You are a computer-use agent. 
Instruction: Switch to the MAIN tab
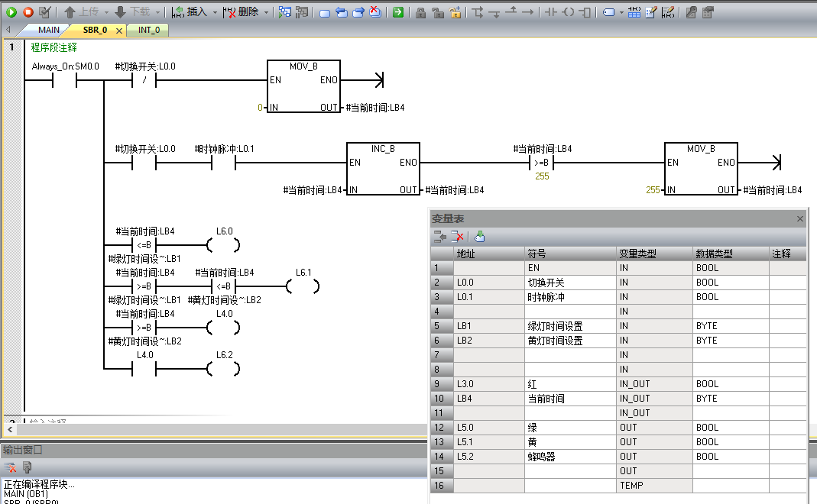(x=49, y=30)
